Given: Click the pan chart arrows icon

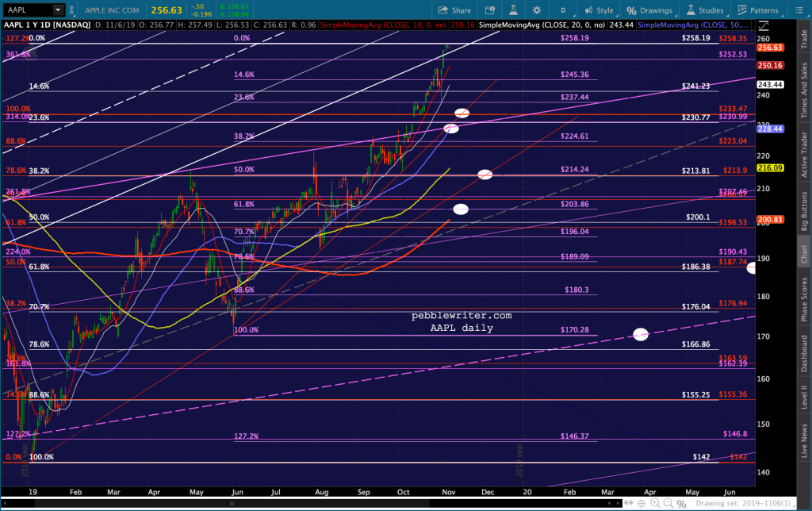Looking at the screenshot, I should pos(629,503).
